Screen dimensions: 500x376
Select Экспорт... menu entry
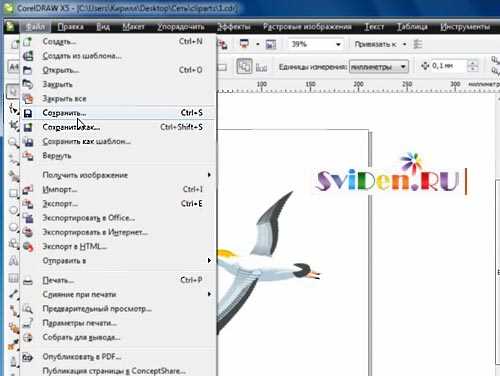click(x=60, y=204)
